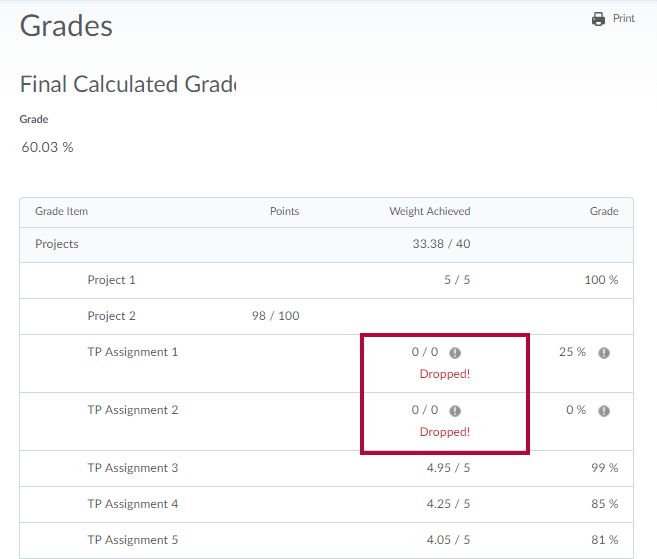Click info icon beside 0 % grade

(603, 411)
